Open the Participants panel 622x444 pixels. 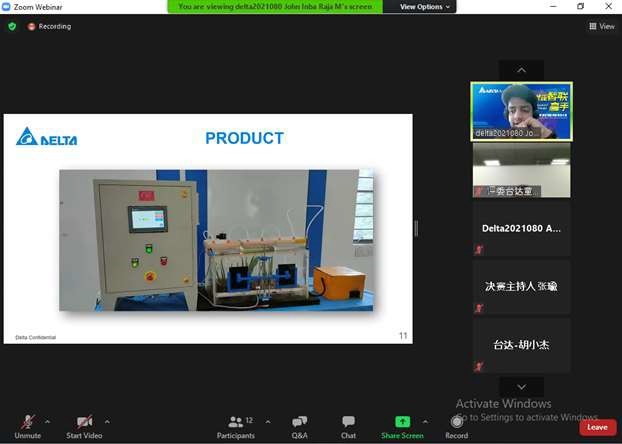coord(236,427)
